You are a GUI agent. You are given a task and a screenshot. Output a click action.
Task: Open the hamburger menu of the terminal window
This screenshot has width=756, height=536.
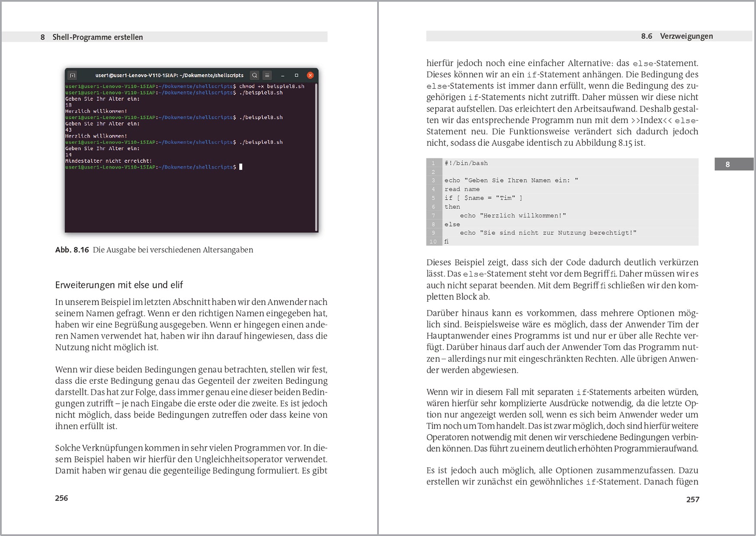coord(267,75)
